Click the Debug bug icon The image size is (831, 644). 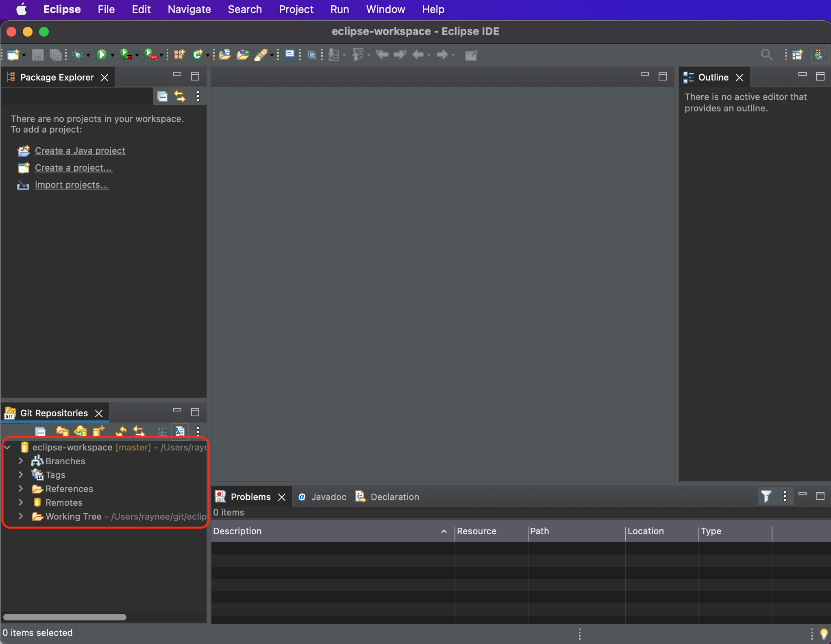pyautogui.click(x=77, y=54)
